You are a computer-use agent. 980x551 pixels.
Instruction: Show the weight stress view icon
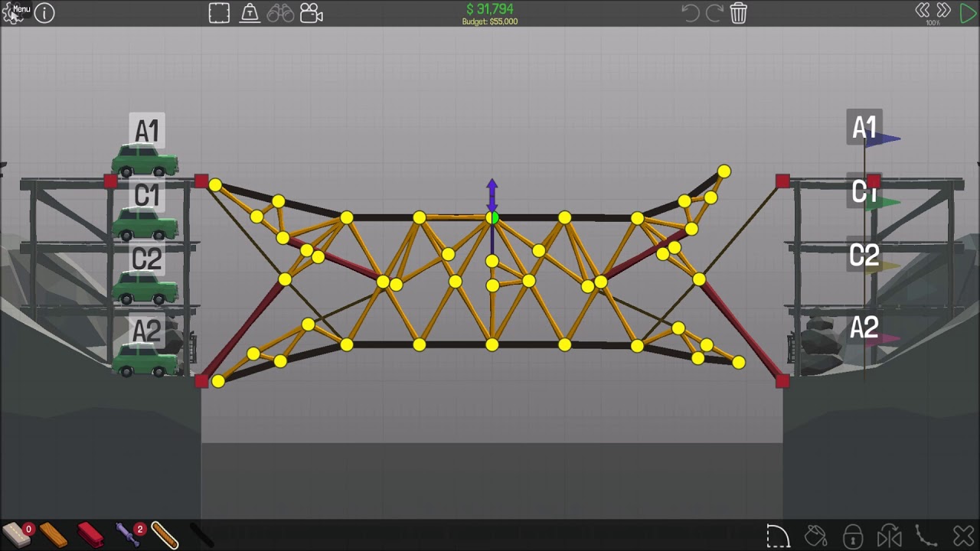click(x=250, y=13)
